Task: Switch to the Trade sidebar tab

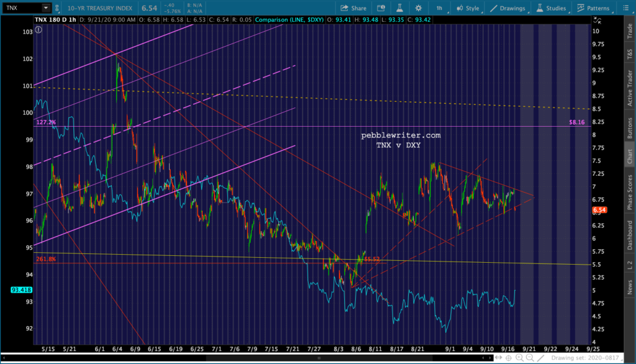Action: coord(629,30)
